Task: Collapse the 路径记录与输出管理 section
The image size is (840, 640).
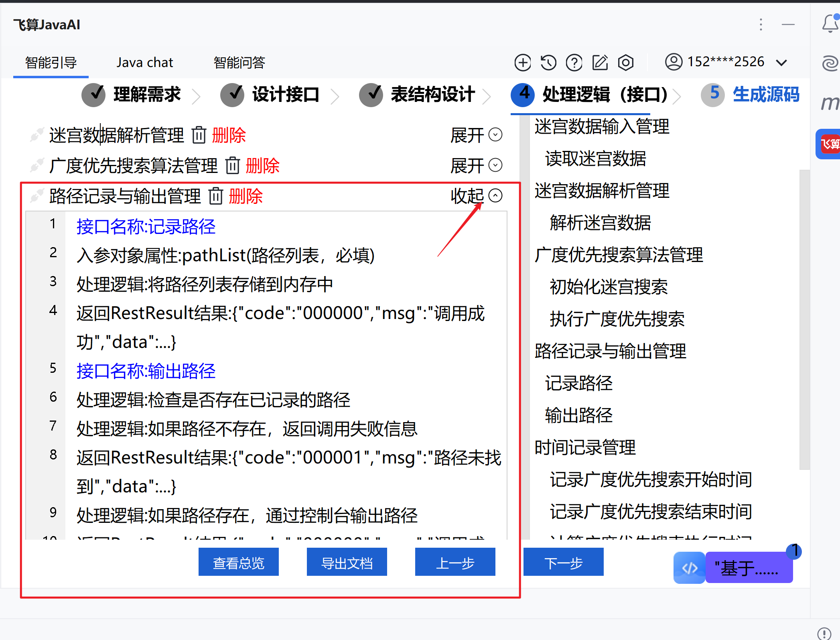Action: pyautogui.click(x=476, y=196)
